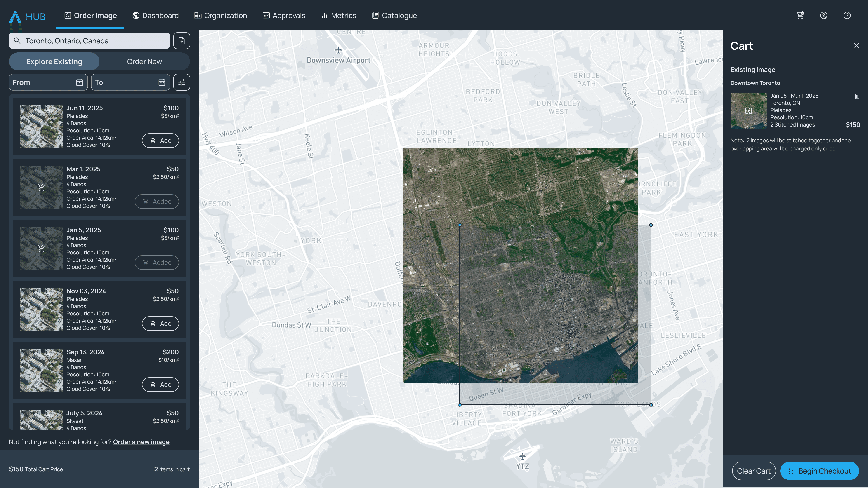The image size is (868, 488).
Task: Click the upload file icon beside search
Action: pyautogui.click(x=182, y=41)
